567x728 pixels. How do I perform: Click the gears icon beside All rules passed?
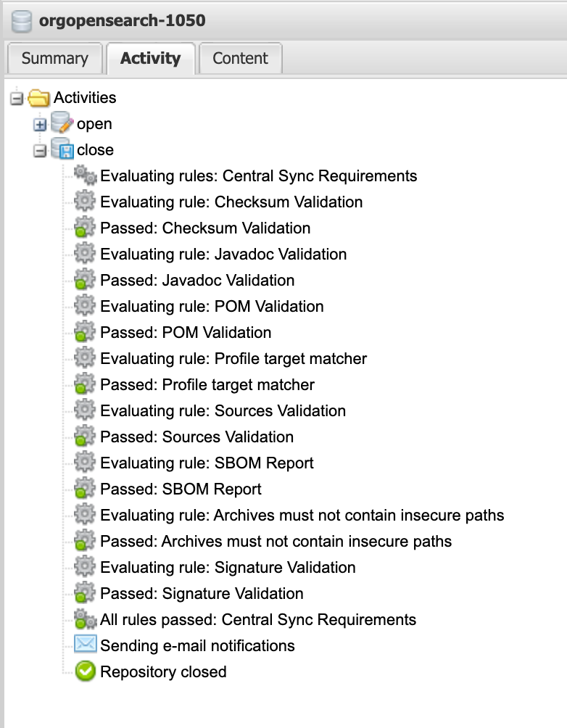point(86,619)
